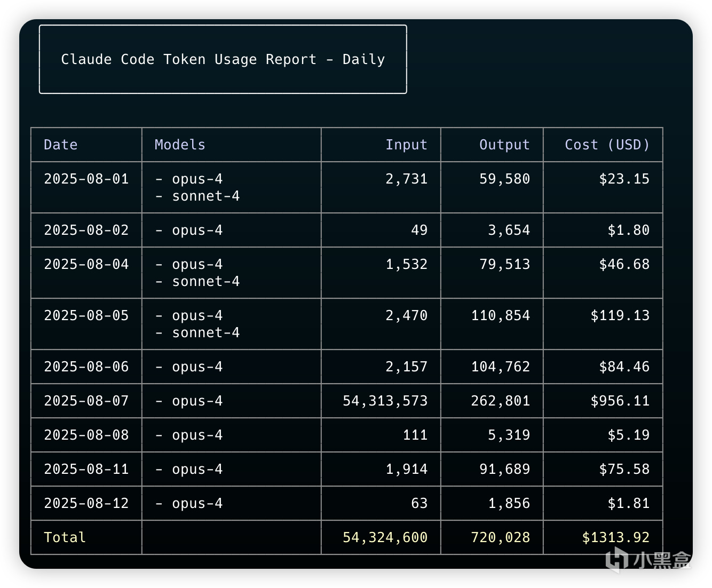
Task: Click 'opus-4' in the 2025-08-07 row
Action: (x=197, y=401)
